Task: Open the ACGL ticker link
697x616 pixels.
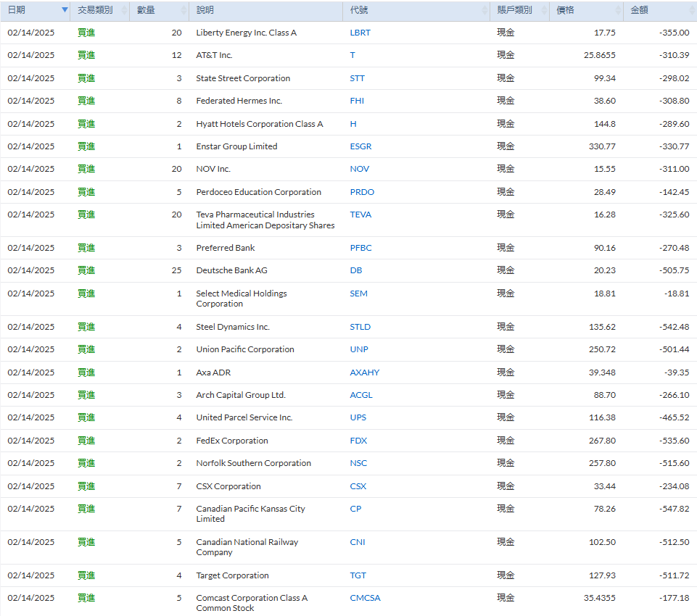Action: (361, 395)
